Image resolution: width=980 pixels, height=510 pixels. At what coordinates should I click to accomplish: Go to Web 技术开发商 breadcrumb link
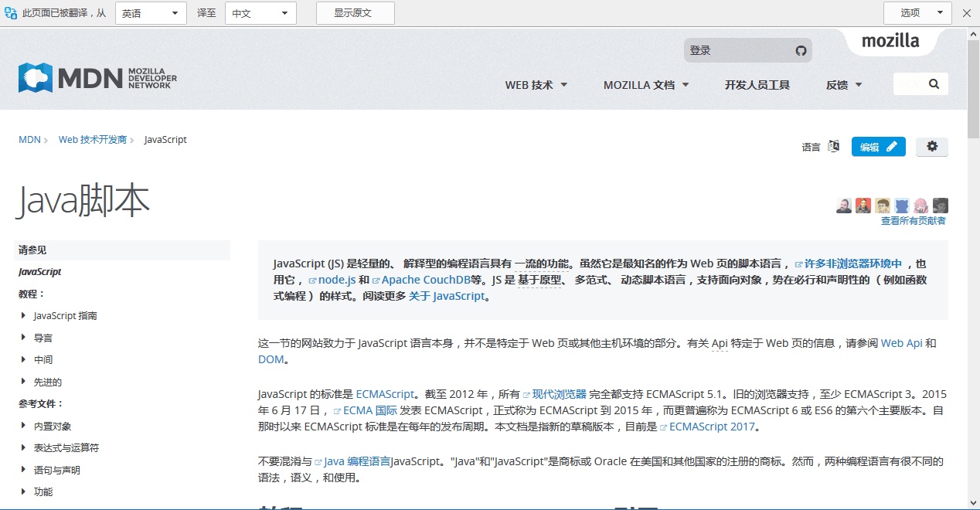coord(93,140)
